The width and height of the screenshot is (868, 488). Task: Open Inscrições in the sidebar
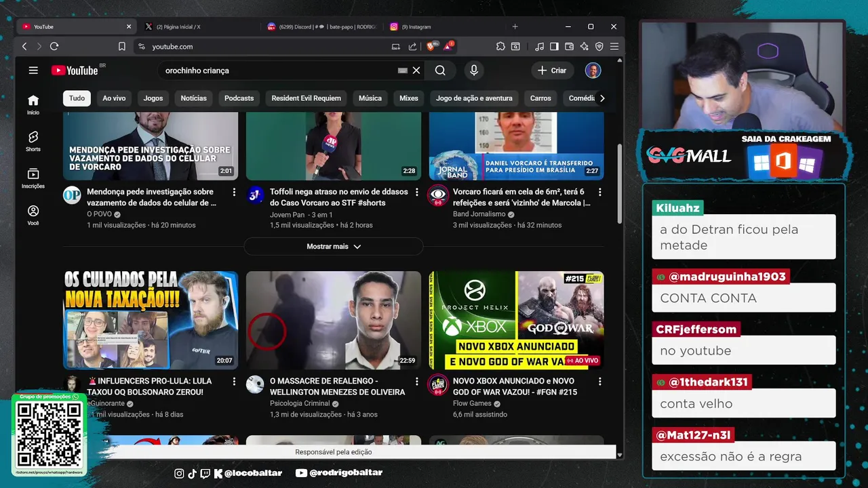tap(33, 178)
